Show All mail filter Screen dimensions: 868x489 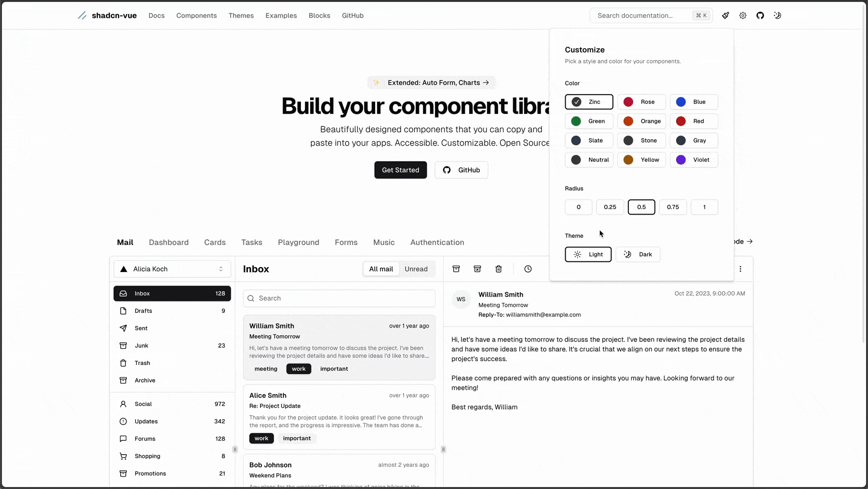coord(381,269)
